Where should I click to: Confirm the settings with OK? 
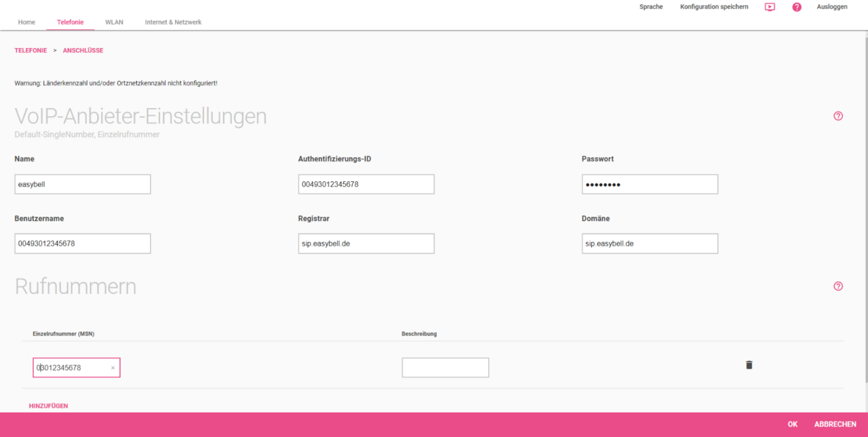[x=792, y=423]
